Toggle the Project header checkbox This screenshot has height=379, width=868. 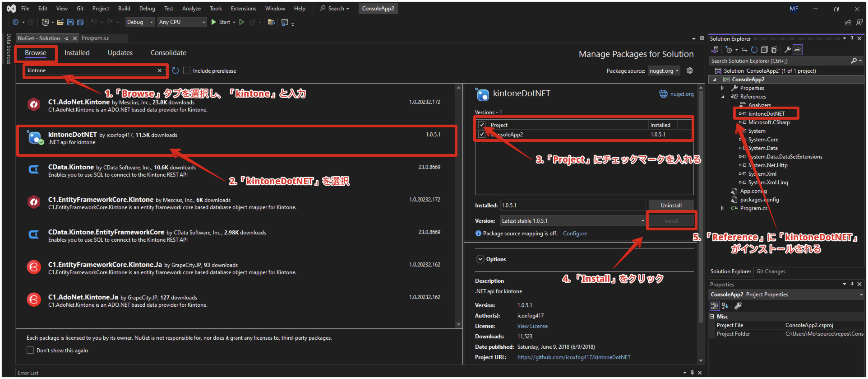click(482, 125)
